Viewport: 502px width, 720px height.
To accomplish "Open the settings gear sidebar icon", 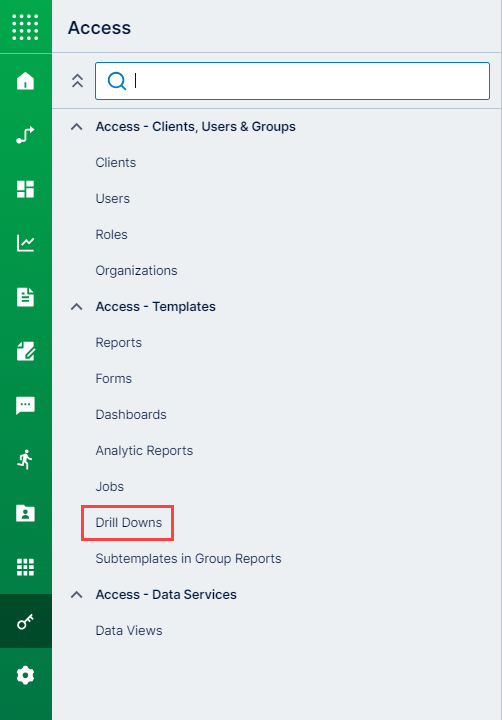I will (x=25, y=675).
